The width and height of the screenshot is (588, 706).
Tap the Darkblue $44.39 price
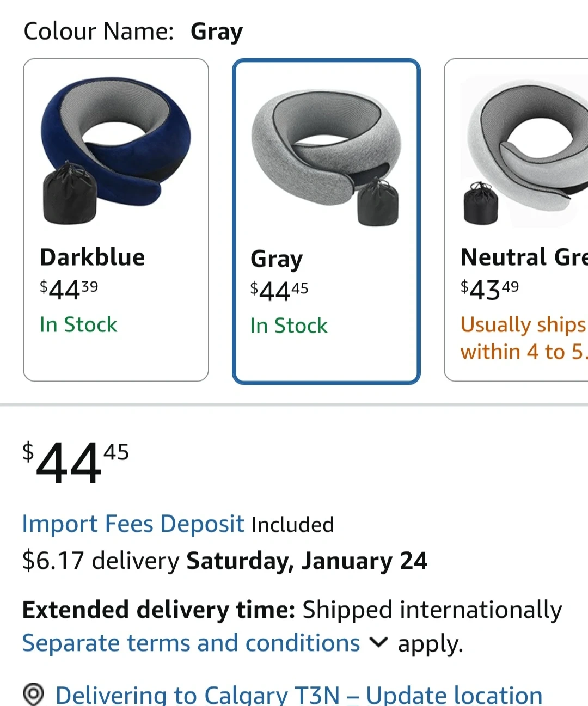pos(69,289)
